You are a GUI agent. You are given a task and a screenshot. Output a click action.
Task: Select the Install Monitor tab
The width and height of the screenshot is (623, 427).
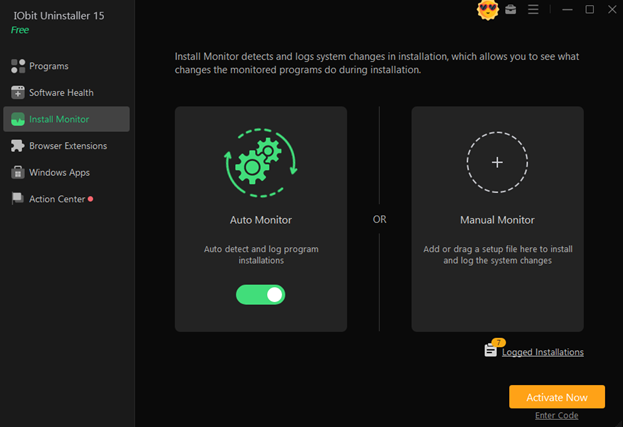[x=65, y=119]
